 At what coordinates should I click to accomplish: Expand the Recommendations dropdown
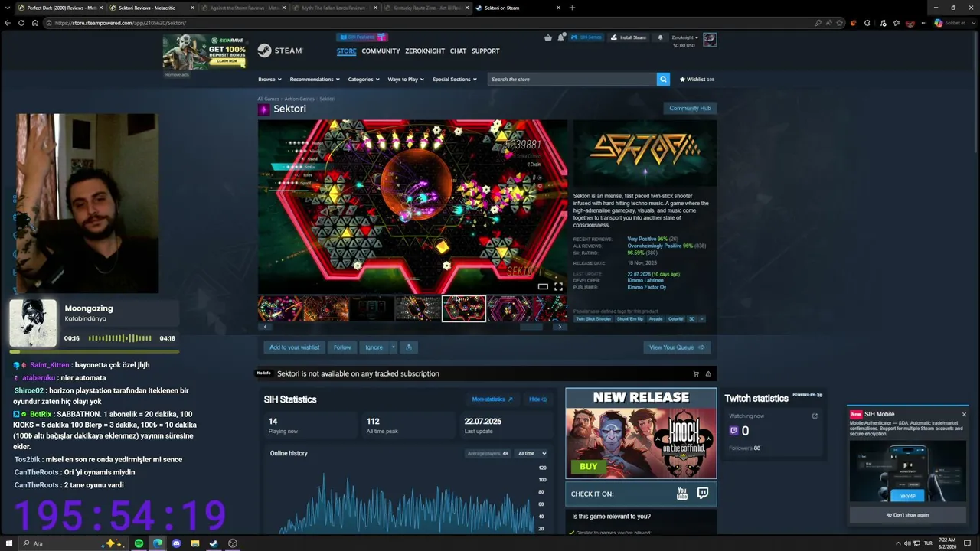tap(314, 79)
